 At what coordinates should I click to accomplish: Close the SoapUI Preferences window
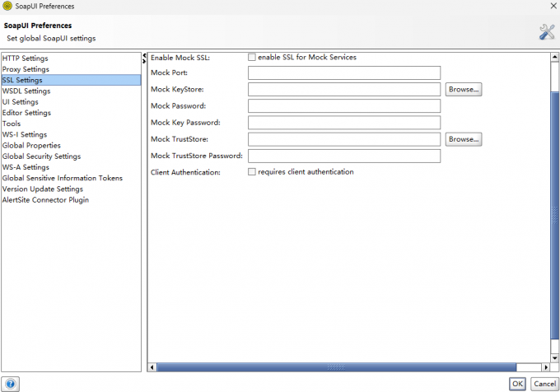pos(553,6)
